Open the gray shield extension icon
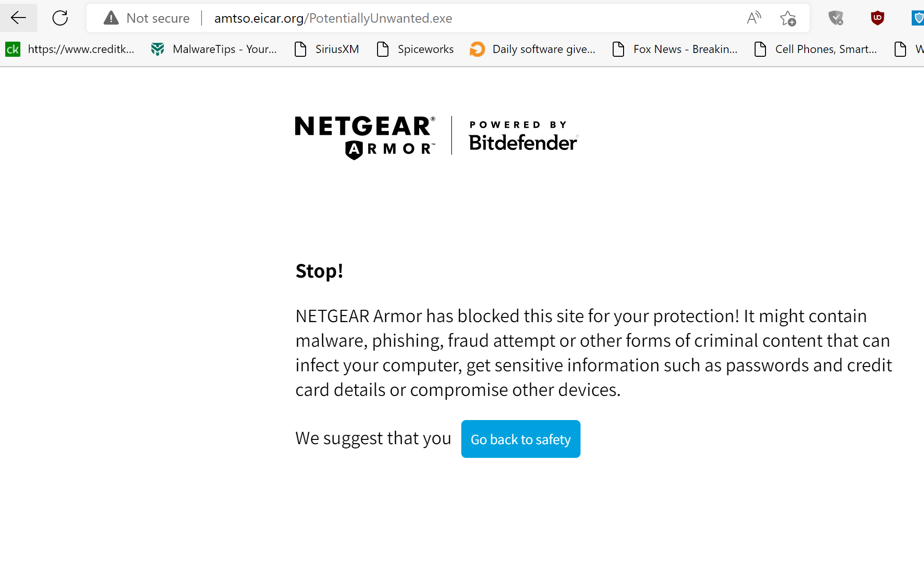 (836, 18)
